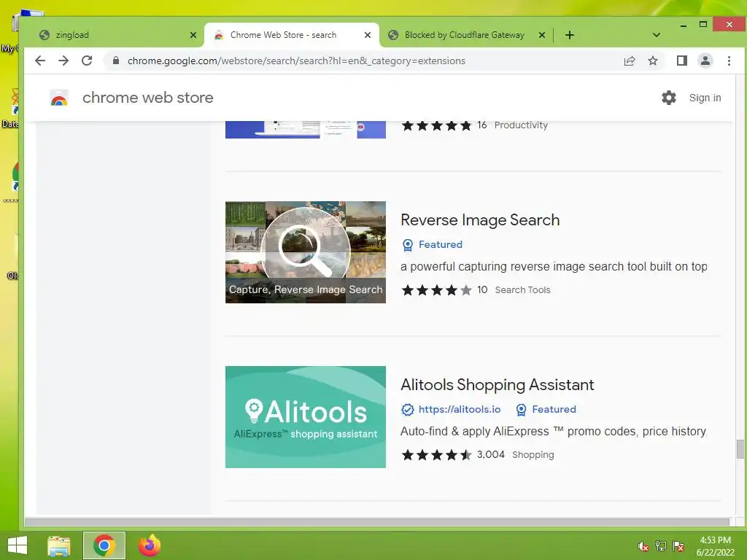Screen dimensions: 747x560
Task: Open Chrome's three-dot menu
Action: click(729, 61)
